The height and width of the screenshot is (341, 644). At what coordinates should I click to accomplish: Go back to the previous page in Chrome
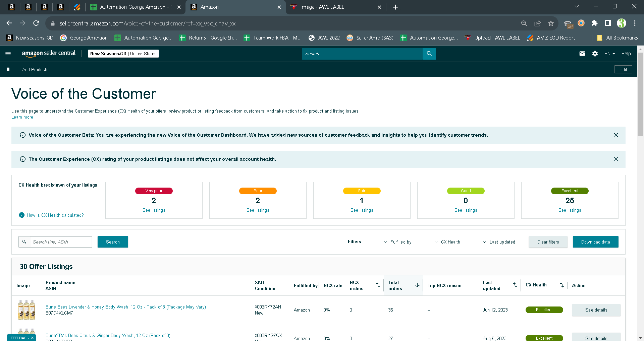coord(9,23)
